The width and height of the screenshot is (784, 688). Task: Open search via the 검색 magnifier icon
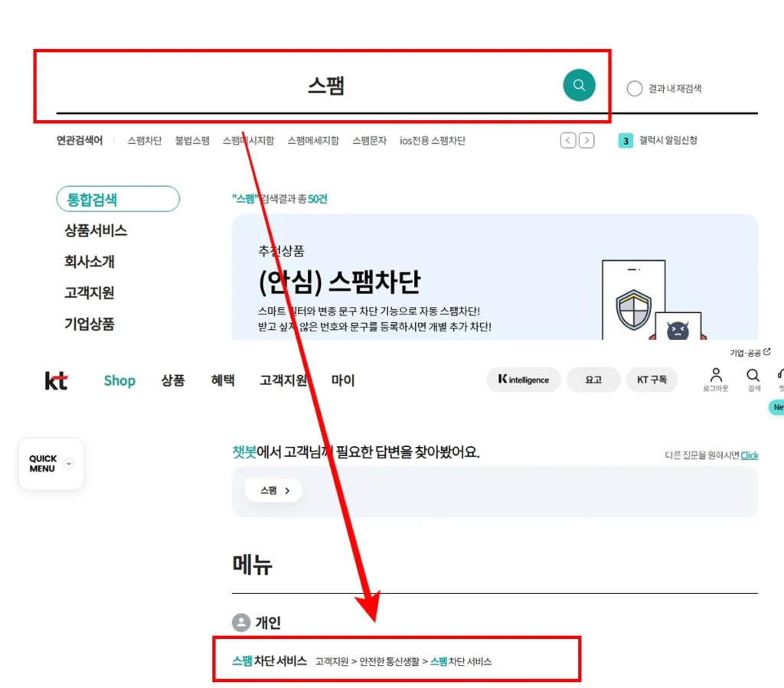click(x=753, y=376)
